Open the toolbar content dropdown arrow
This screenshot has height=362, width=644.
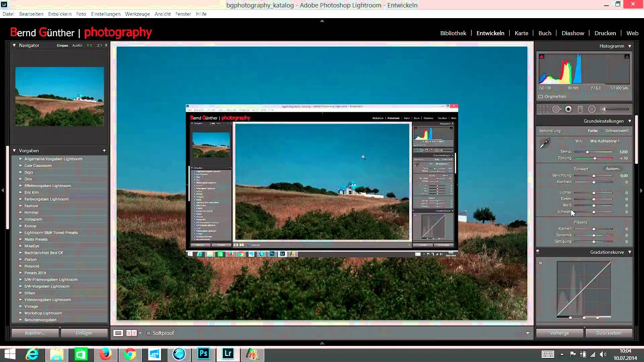point(528,333)
